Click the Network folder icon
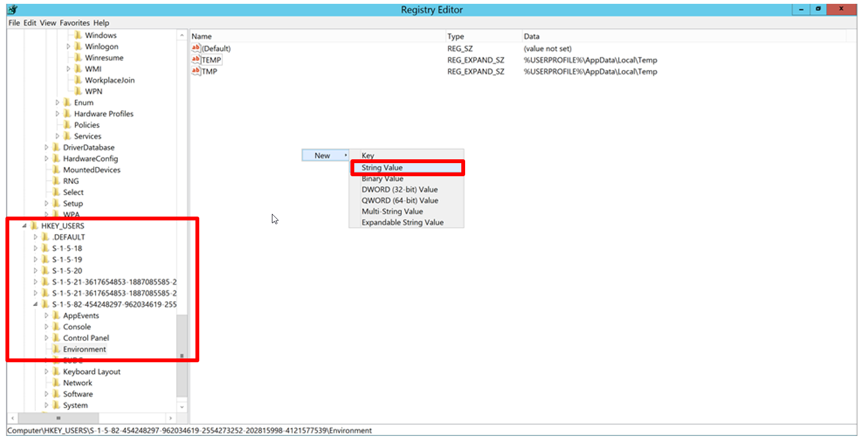The width and height of the screenshot is (868, 443). [56, 382]
